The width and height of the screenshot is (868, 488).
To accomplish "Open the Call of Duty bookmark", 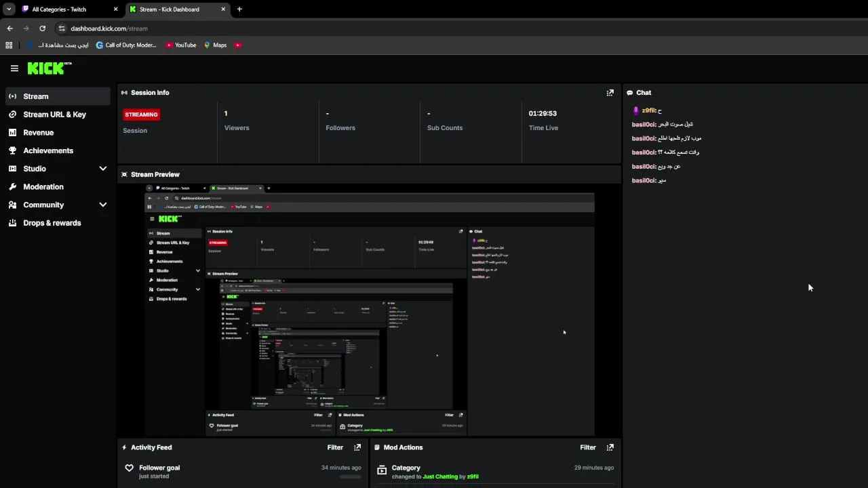I will click(126, 45).
